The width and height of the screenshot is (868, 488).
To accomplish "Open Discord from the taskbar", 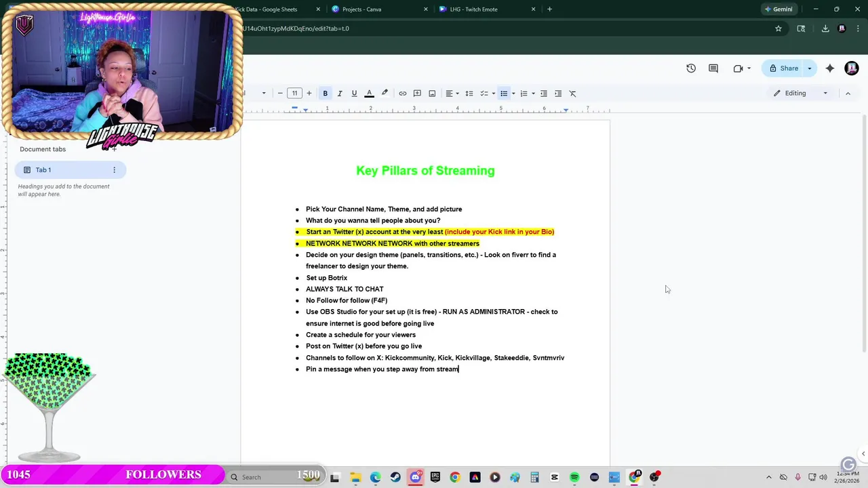I will [x=416, y=478].
